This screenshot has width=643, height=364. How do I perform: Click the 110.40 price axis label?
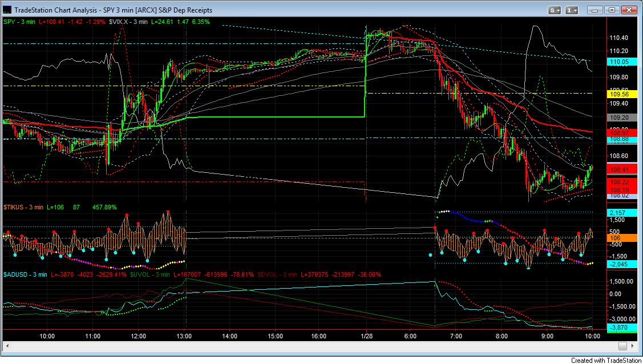pyautogui.click(x=619, y=38)
